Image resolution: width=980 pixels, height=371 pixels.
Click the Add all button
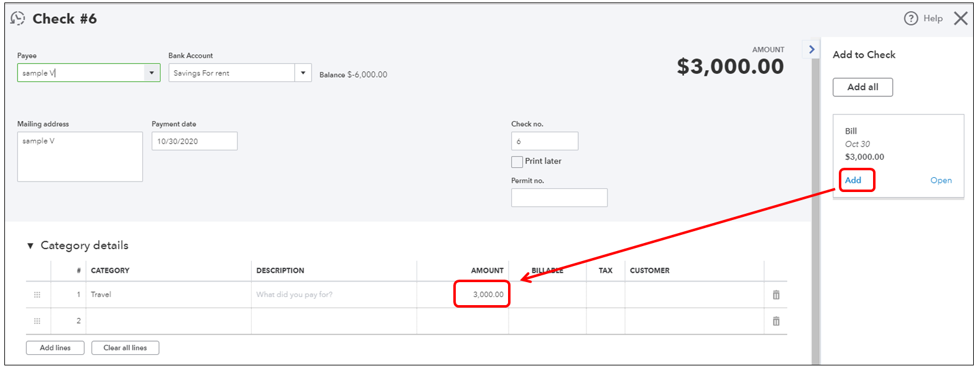coord(862,87)
